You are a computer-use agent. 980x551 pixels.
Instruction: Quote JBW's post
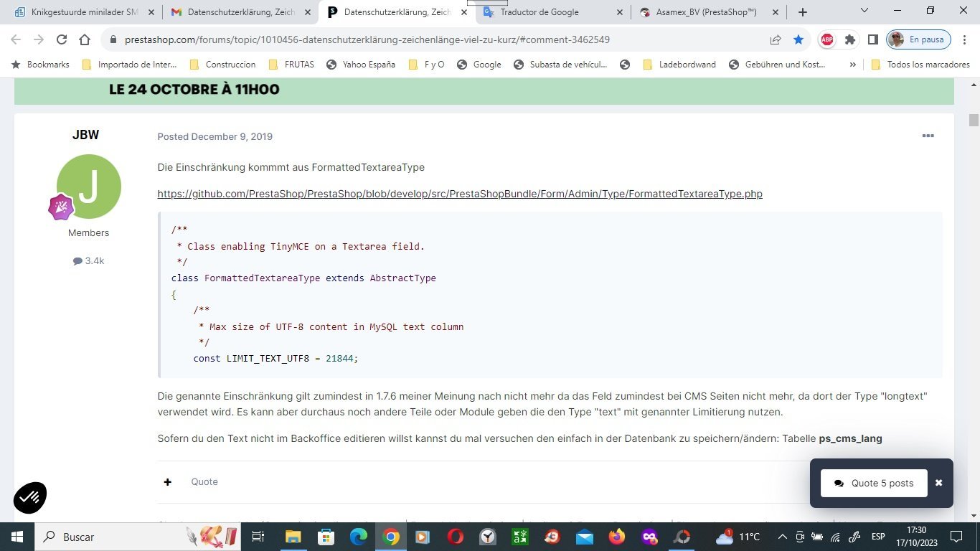[204, 482]
